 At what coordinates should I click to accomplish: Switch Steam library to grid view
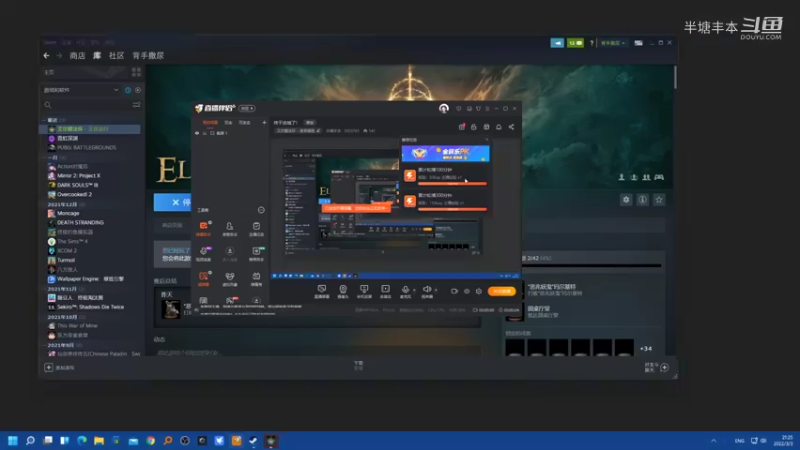coord(136,72)
